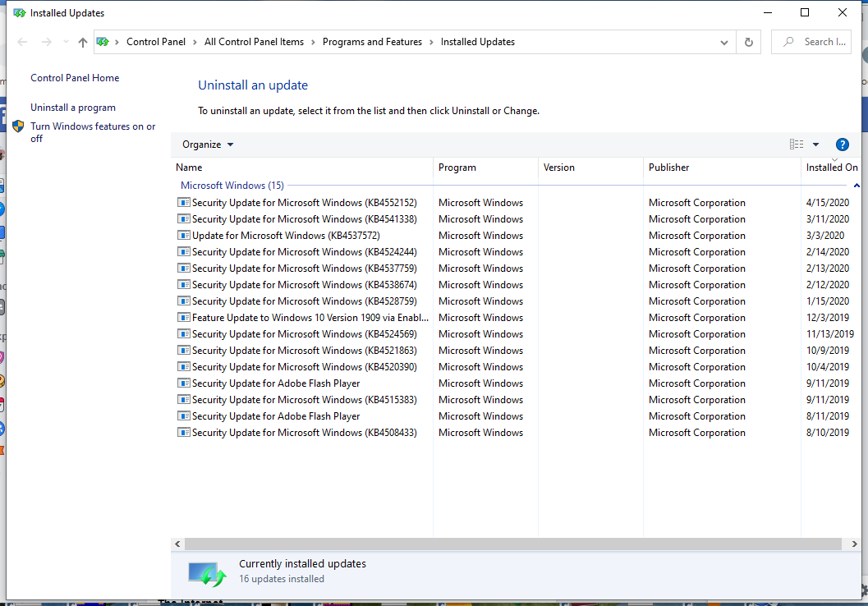
Task: Collapse the Microsoft Windows (15) group arrow
Action: coord(857,186)
